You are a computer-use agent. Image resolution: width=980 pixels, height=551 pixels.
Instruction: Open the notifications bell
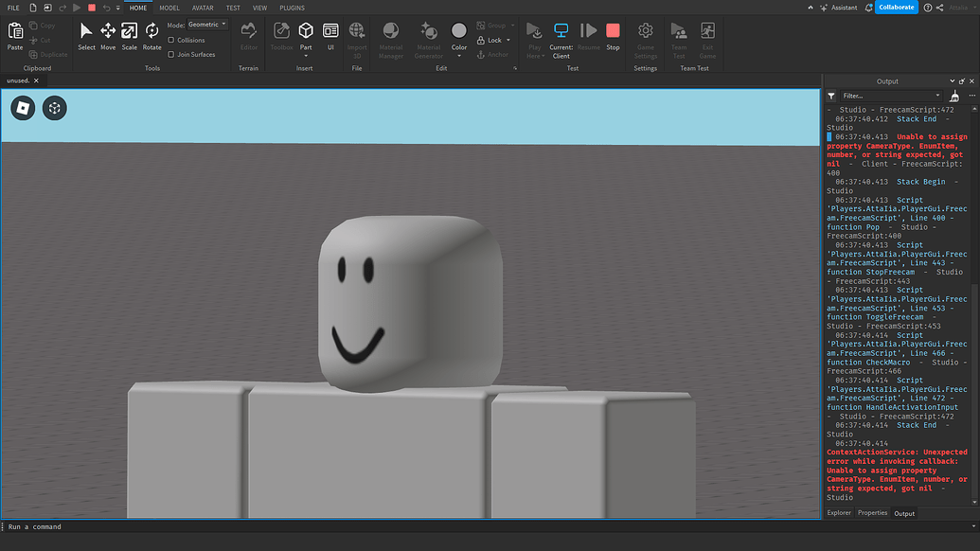pos(868,8)
